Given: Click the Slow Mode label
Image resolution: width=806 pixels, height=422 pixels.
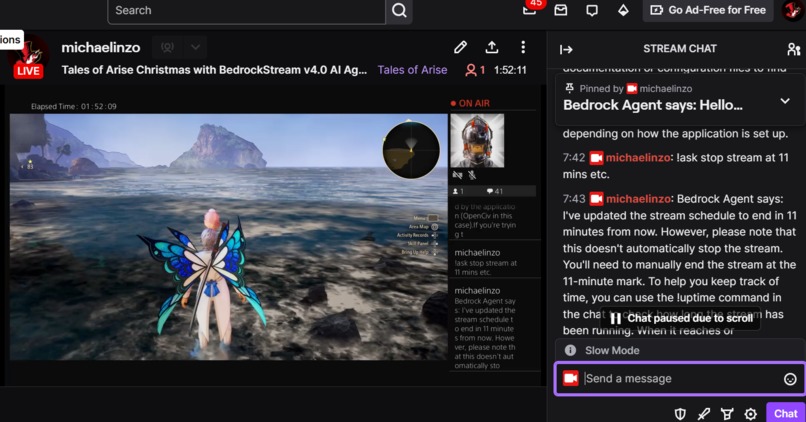Looking at the screenshot, I should point(612,351).
